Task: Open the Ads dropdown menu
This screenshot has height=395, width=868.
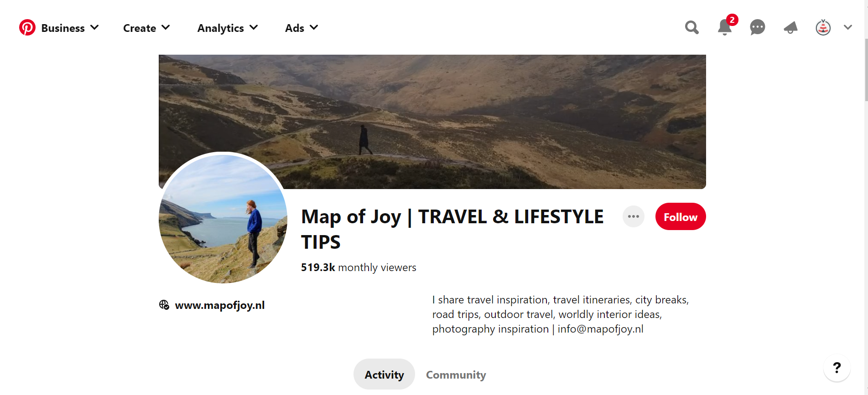Action: click(x=301, y=28)
